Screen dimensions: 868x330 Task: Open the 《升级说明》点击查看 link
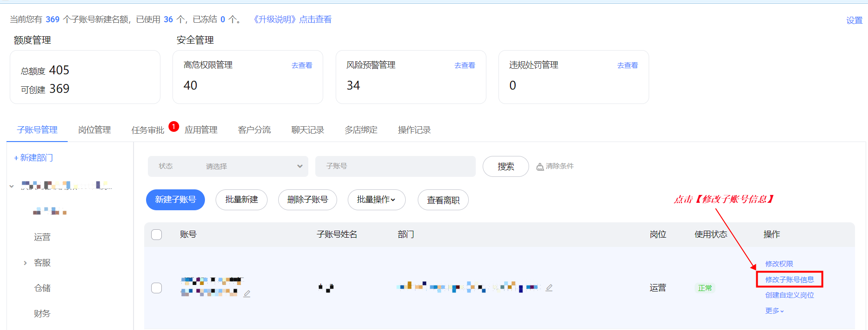[x=292, y=19]
